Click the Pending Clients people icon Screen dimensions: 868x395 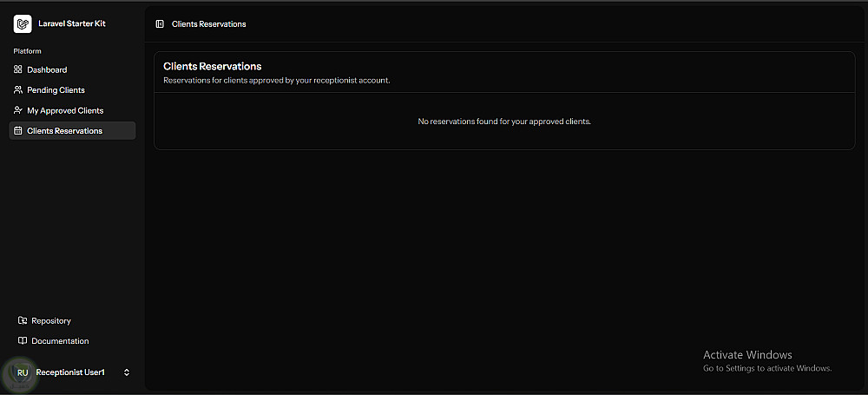(x=18, y=90)
